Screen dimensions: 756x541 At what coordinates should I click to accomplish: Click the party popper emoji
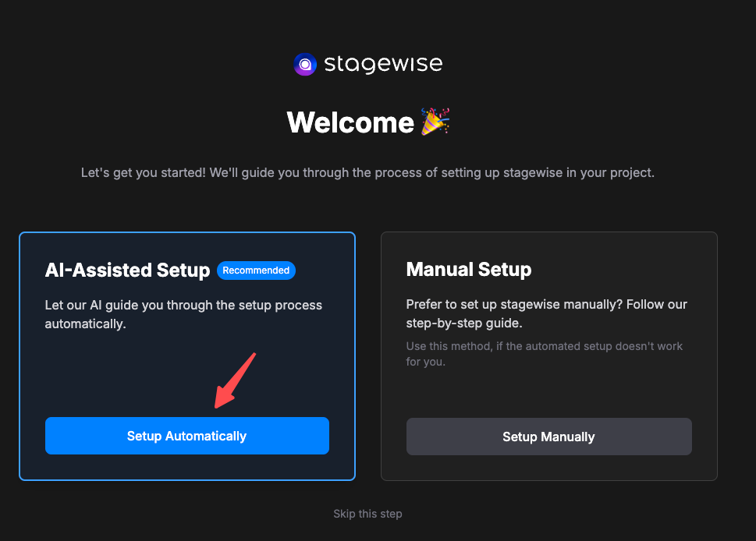point(435,122)
